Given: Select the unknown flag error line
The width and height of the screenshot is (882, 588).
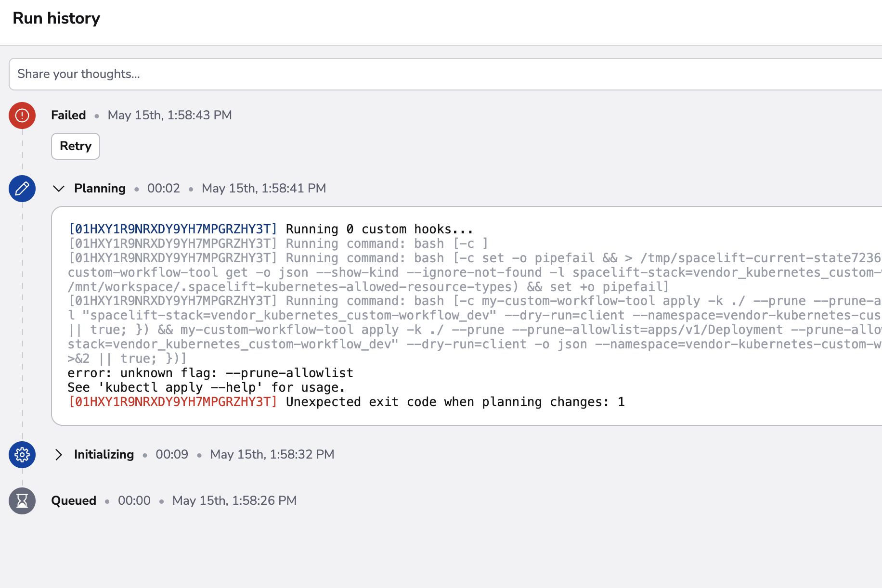Looking at the screenshot, I should [210, 373].
